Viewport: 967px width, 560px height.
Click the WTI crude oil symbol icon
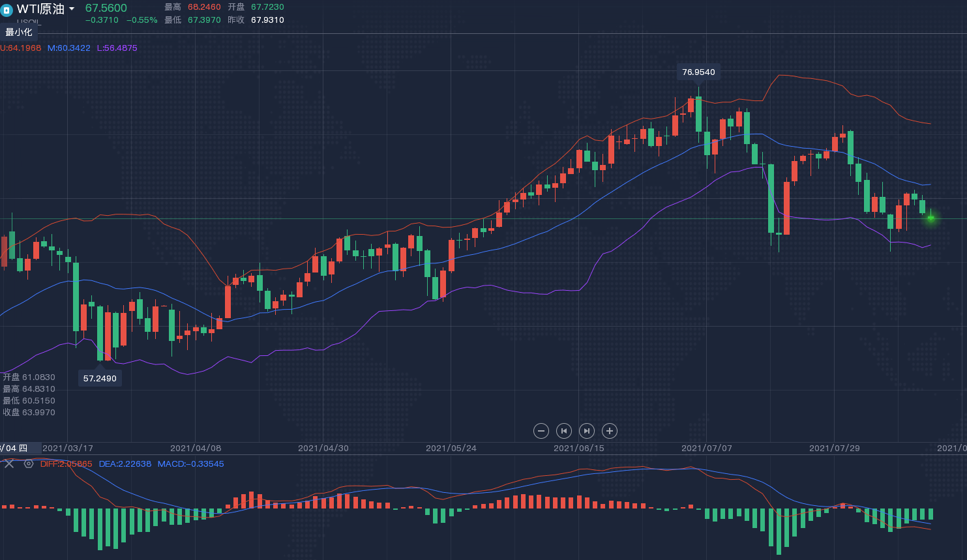click(x=7, y=10)
